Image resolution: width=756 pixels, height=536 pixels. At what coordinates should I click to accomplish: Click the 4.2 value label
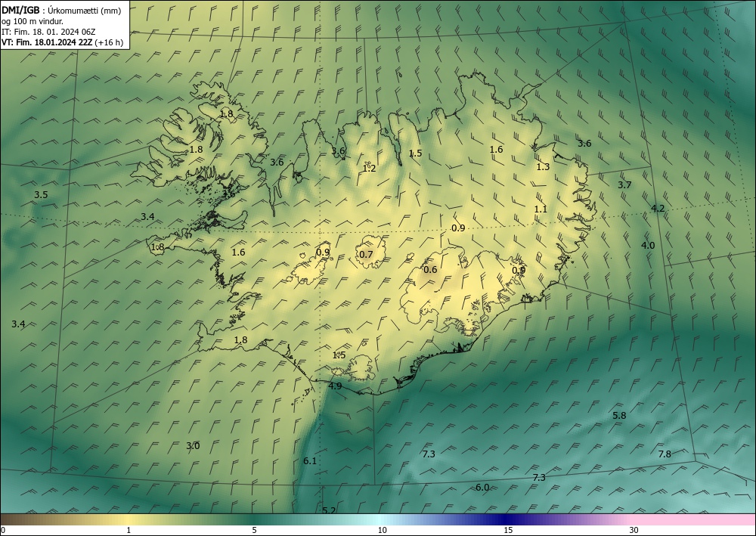click(658, 208)
